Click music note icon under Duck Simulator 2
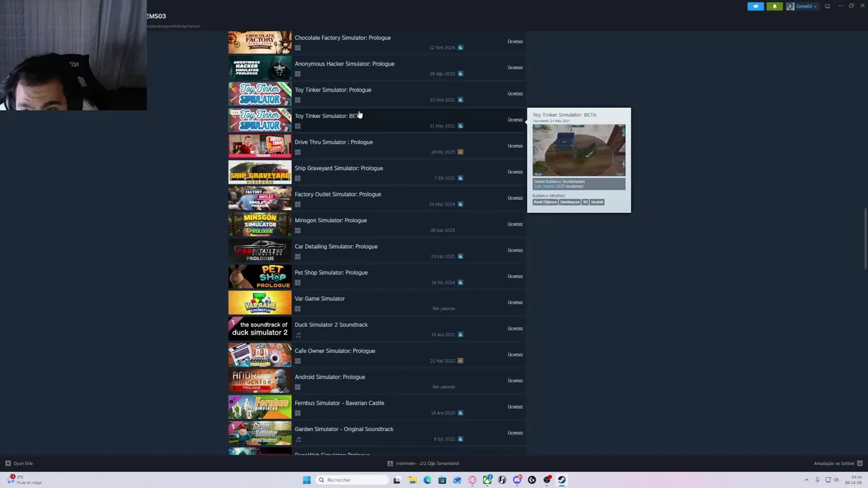868x488 pixels. 298,335
